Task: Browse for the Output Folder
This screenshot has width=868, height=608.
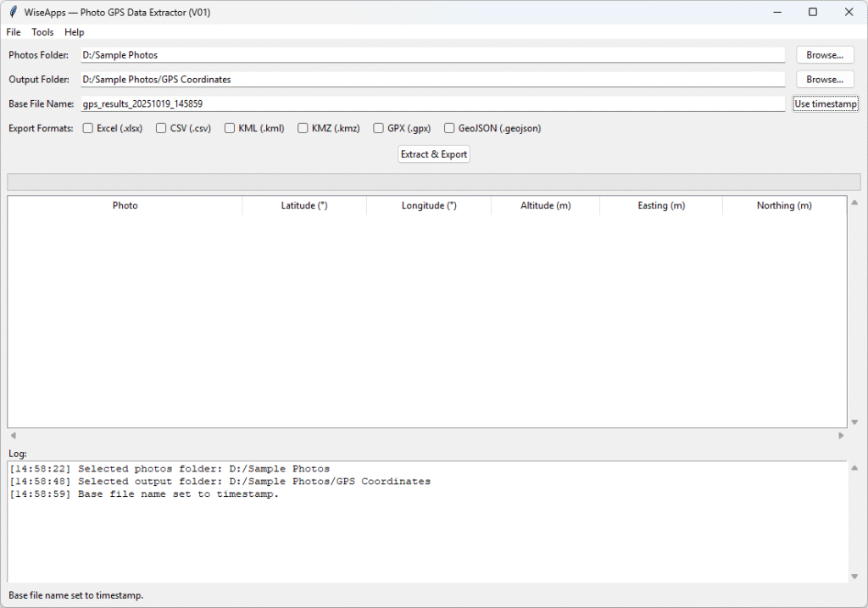Action: click(824, 80)
